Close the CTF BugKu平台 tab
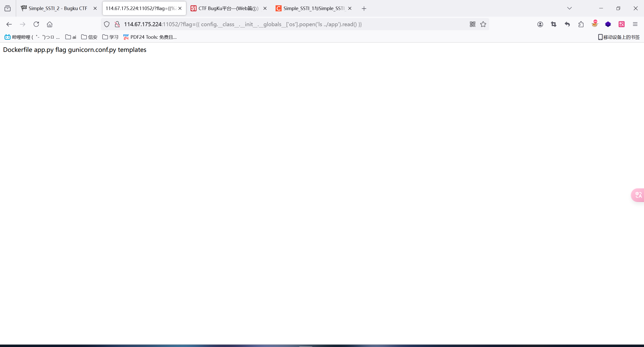This screenshot has width=644, height=347. (265, 8)
